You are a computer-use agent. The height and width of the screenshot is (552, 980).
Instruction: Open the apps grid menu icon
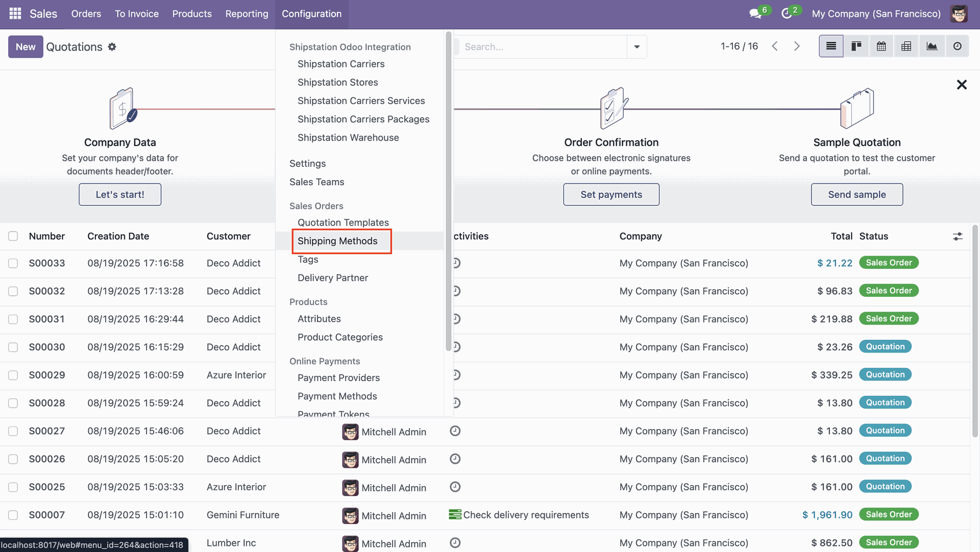point(15,14)
